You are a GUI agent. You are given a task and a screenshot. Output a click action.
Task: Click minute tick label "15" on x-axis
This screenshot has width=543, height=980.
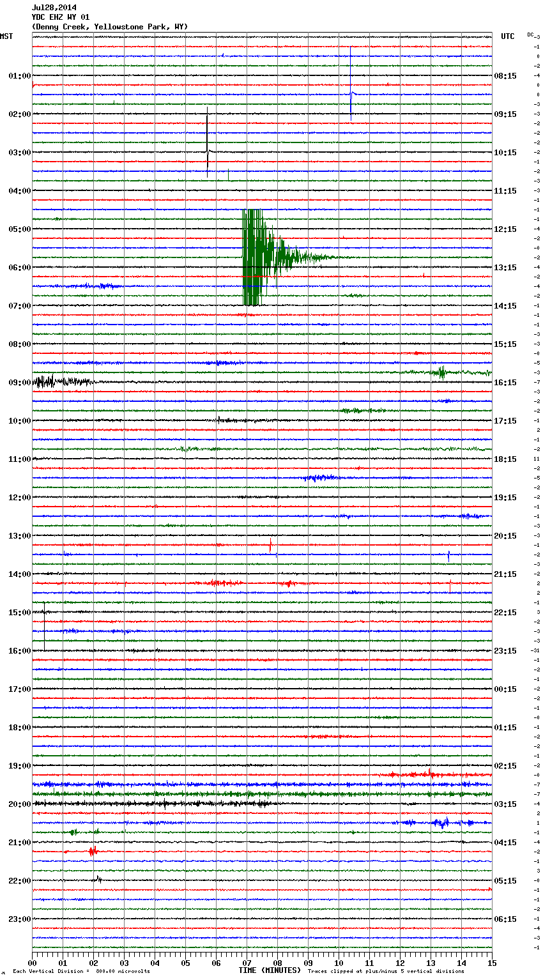point(492,963)
